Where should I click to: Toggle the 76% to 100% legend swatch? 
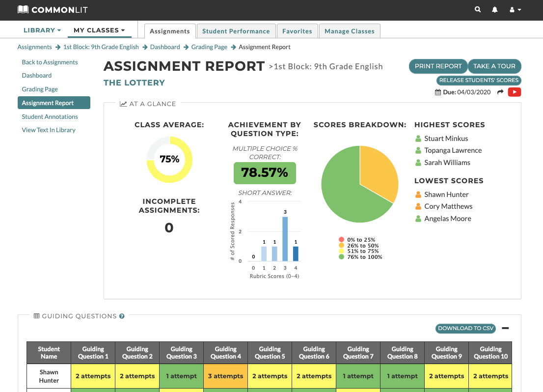tap(341, 257)
